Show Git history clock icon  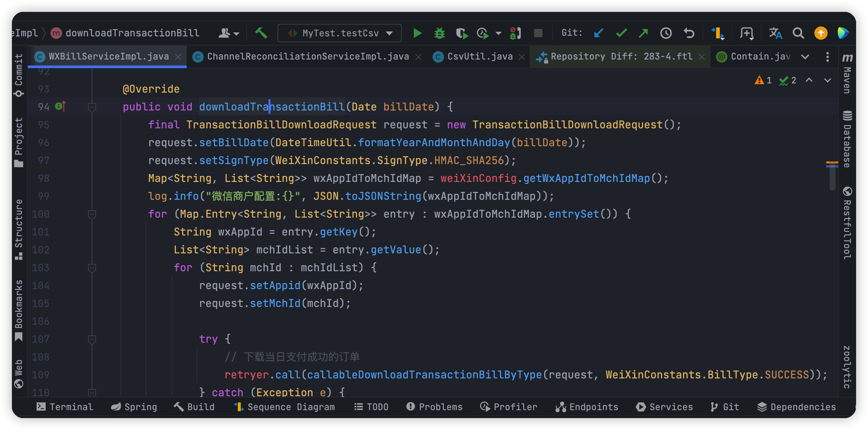pyautogui.click(x=666, y=33)
